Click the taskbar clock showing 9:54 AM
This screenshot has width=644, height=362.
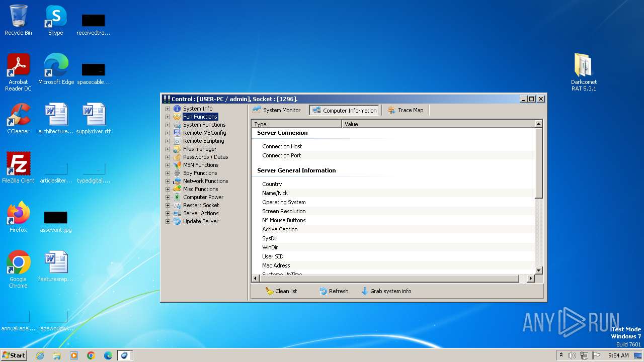click(x=618, y=355)
